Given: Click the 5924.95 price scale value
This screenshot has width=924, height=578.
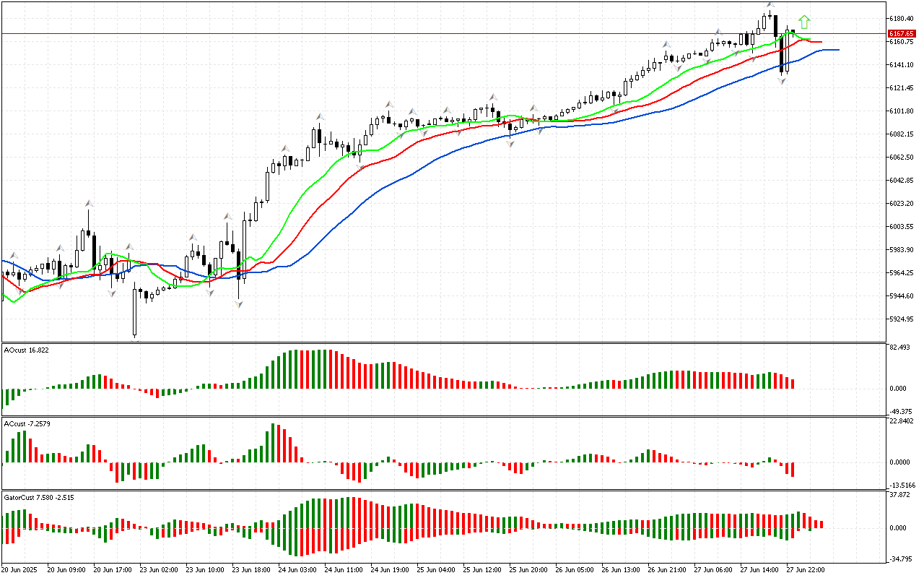Looking at the screenshot, I should pyautogui.click(x=902, y=319).
